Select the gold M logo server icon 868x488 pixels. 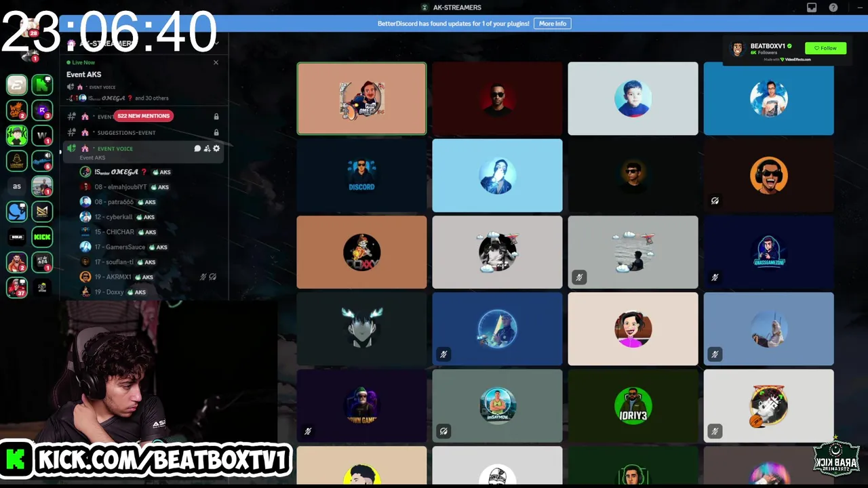tap(42, 211)
